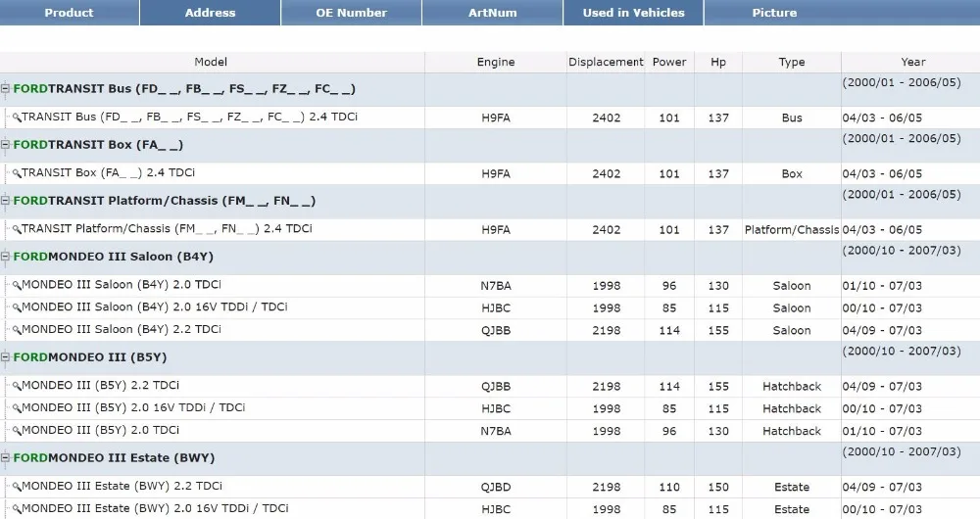This screenshot has height=519, width=980.
Task: Collapse the FORD TRANSIT Box (FA) group
Action: click(5, 145)
